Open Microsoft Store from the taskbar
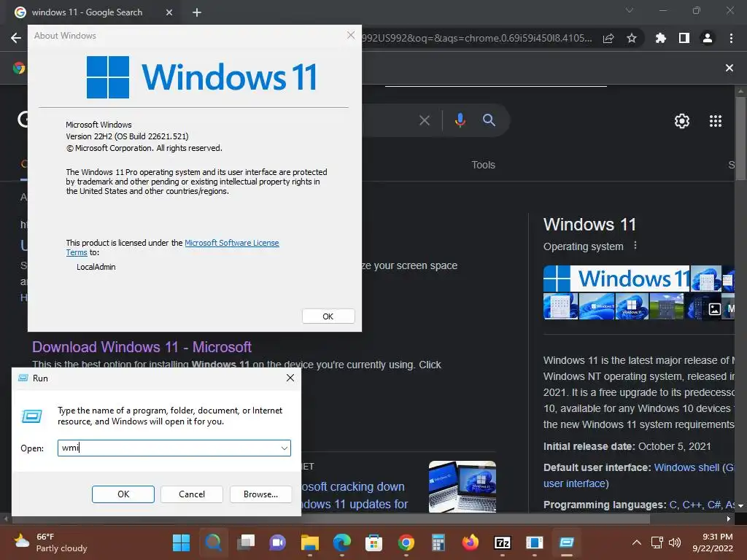The width and height of the screenshot is (747, 560). pos(374,542)
